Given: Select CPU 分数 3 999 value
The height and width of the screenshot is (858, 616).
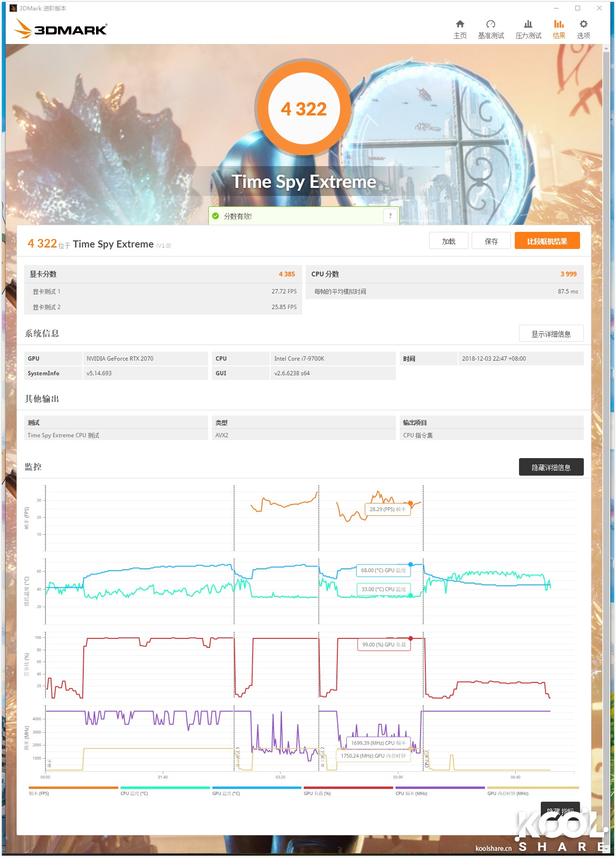Looking at the screenshot, I should pos(568,274).
